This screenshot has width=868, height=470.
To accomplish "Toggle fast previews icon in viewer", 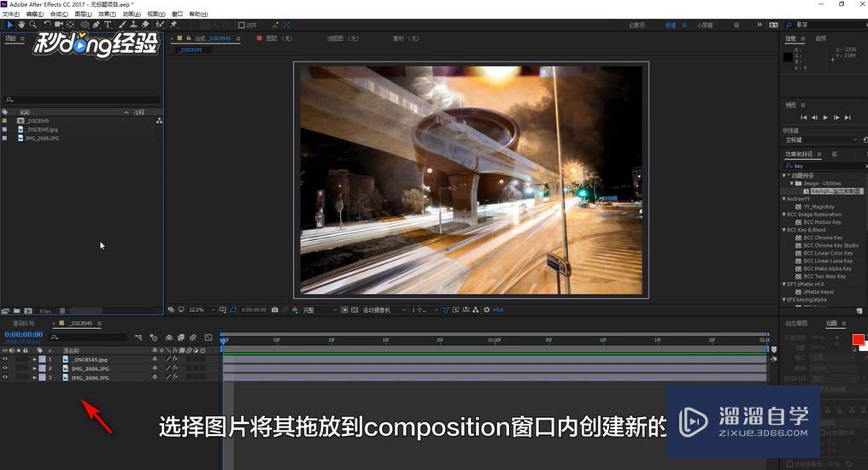I will 455,310.
